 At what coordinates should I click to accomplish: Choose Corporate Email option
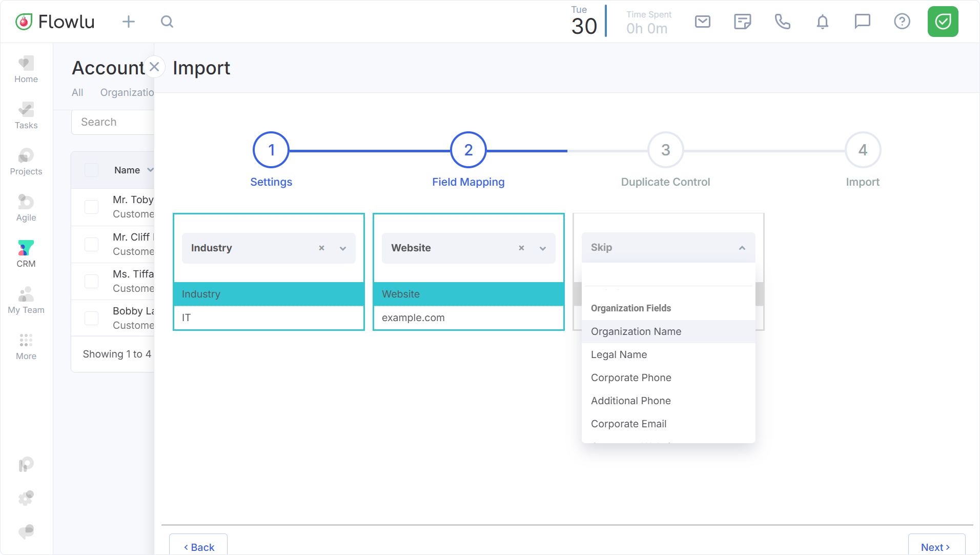pyautogui.click(x=628, y=424)
